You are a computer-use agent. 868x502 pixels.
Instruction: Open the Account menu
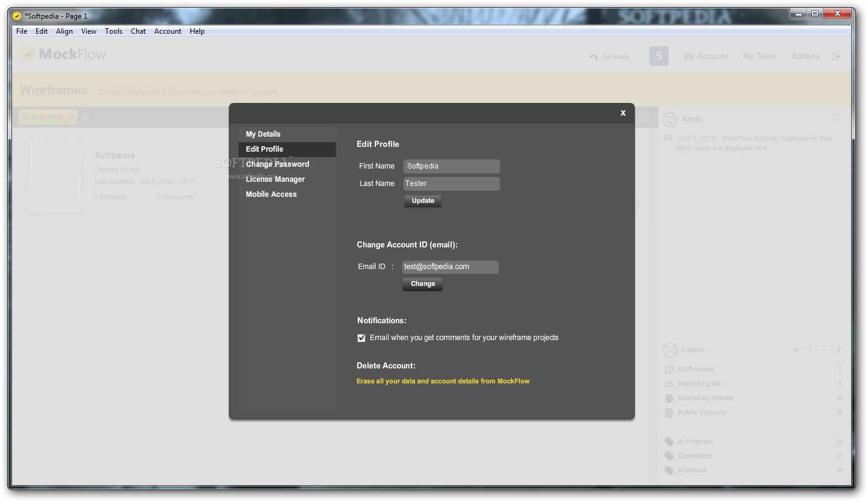(167, 31)
